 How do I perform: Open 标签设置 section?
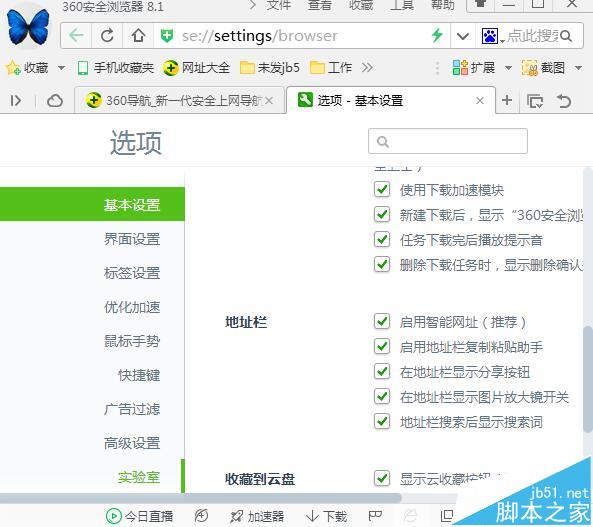[x=132, y=273]
